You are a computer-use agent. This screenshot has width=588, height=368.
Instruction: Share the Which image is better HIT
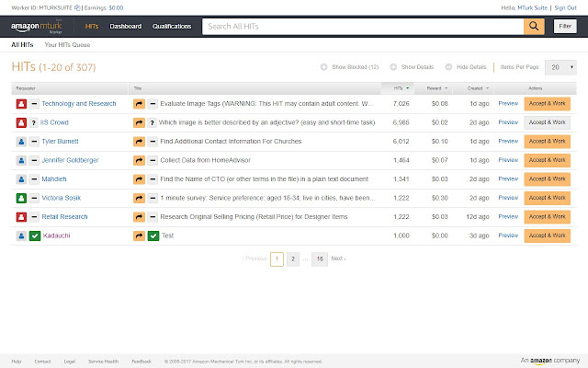(139, 122)
